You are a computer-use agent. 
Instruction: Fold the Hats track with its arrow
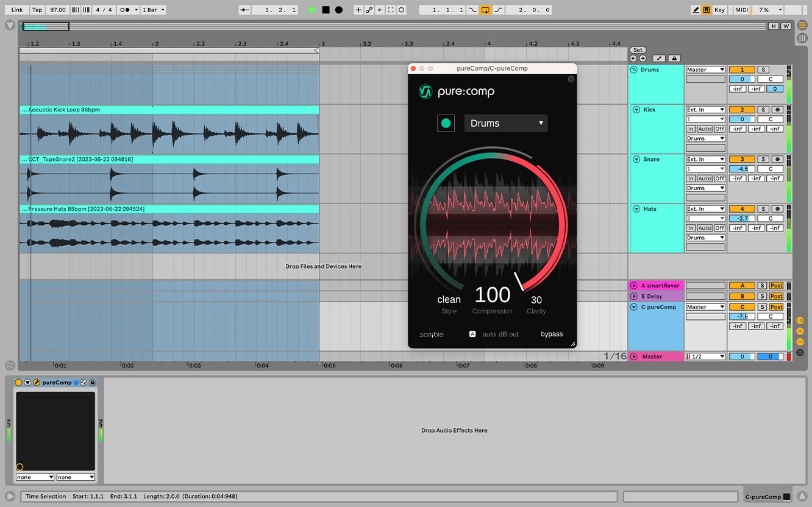coord(636,208)
